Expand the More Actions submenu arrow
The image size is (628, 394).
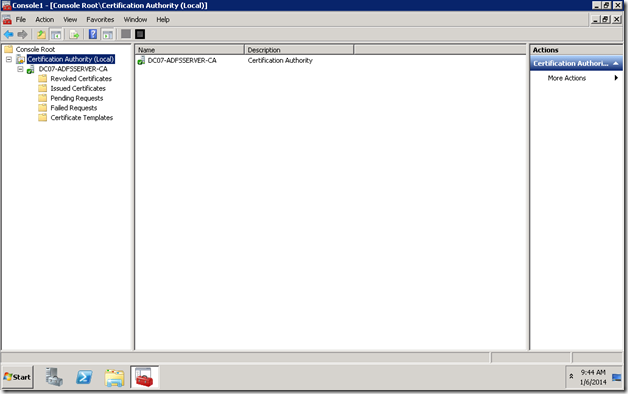click(616, 78)
